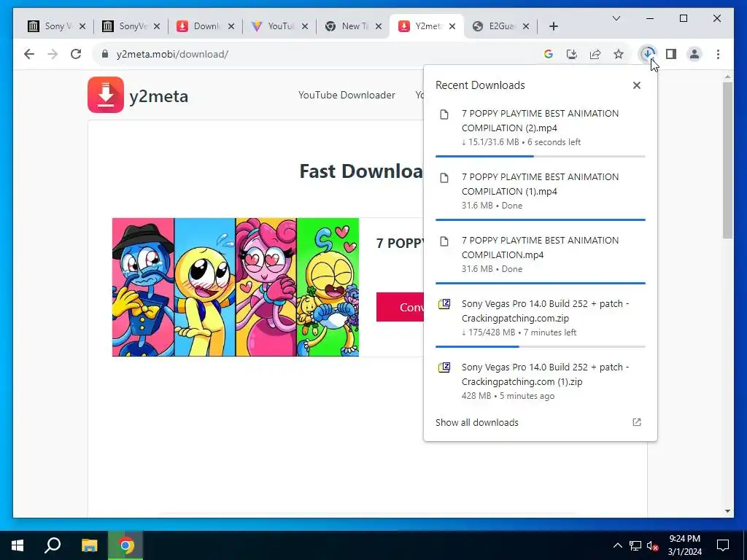The width and height of the screenshot is (747, 560).
Task: Click the y2meta logo icon
Action: click(106, 95)
